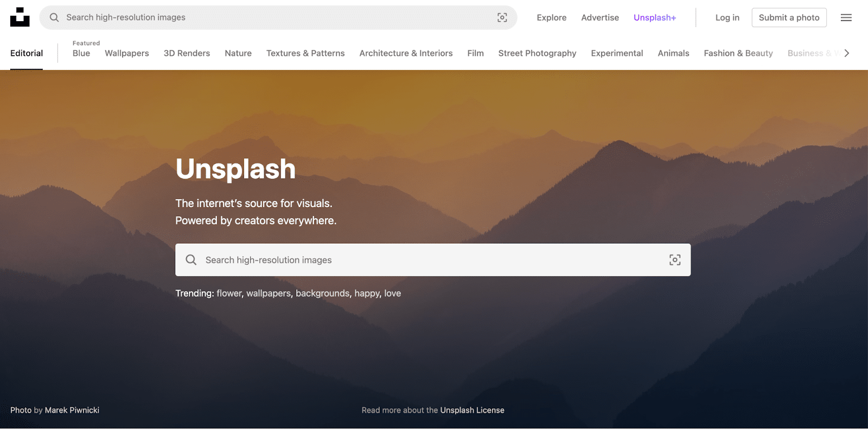Switch to the 3D Renders topic

point(187,53)
